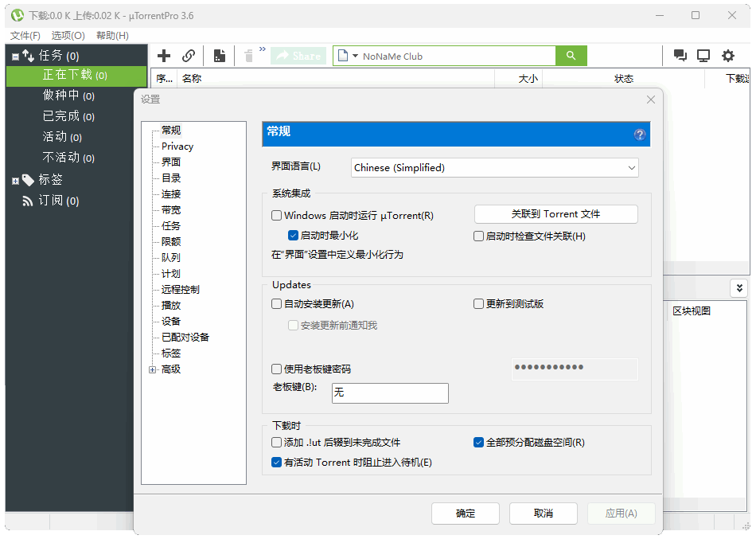Collapse the 任务 section in the sidebar
Viewport: 756px width, 539px height.
(x=16, y=56)
